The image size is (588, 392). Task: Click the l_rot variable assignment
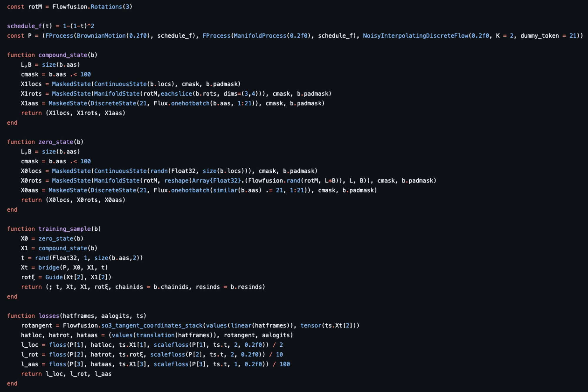(29, 355)
